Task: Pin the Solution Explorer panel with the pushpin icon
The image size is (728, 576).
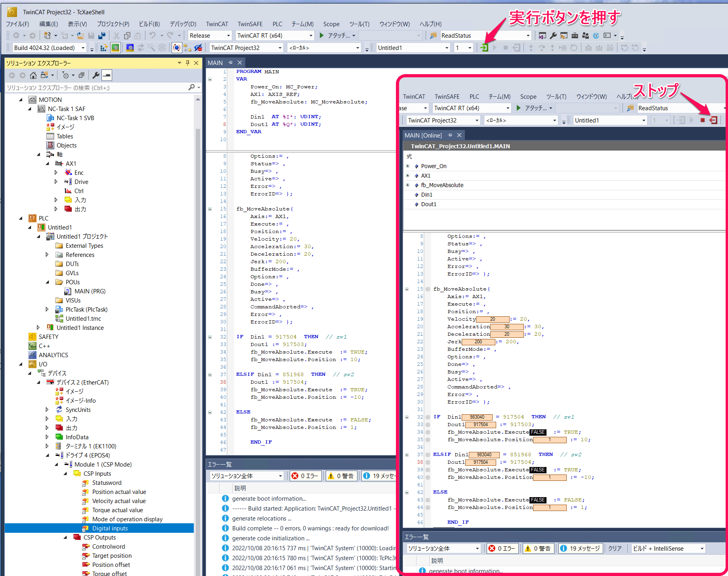Action: pyautogui.click(x=188, y=63)
